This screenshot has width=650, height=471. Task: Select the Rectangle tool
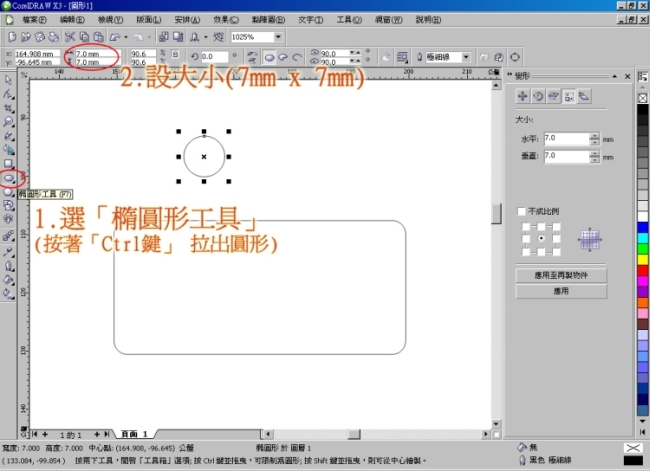click(8, 163)
